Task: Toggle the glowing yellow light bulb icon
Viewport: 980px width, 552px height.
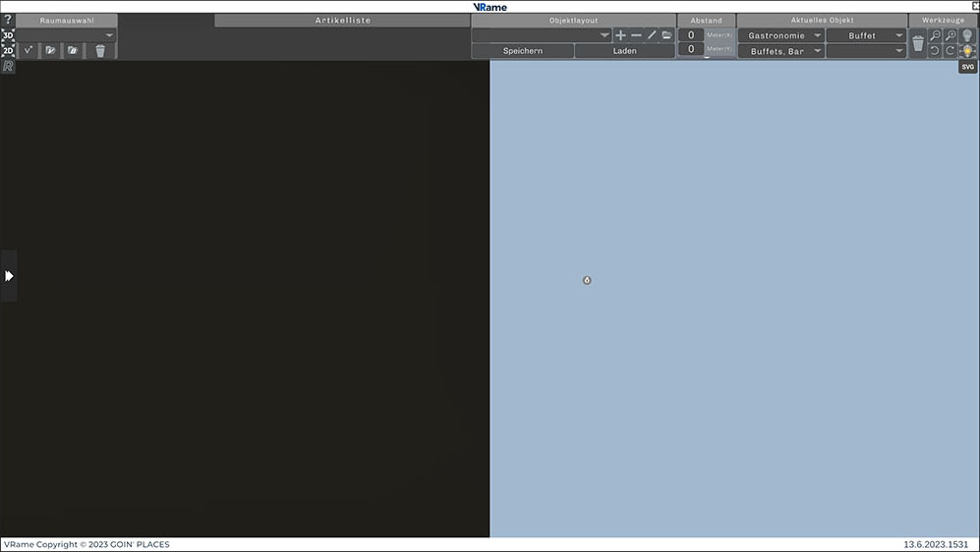Action: [x=967, y=50]
